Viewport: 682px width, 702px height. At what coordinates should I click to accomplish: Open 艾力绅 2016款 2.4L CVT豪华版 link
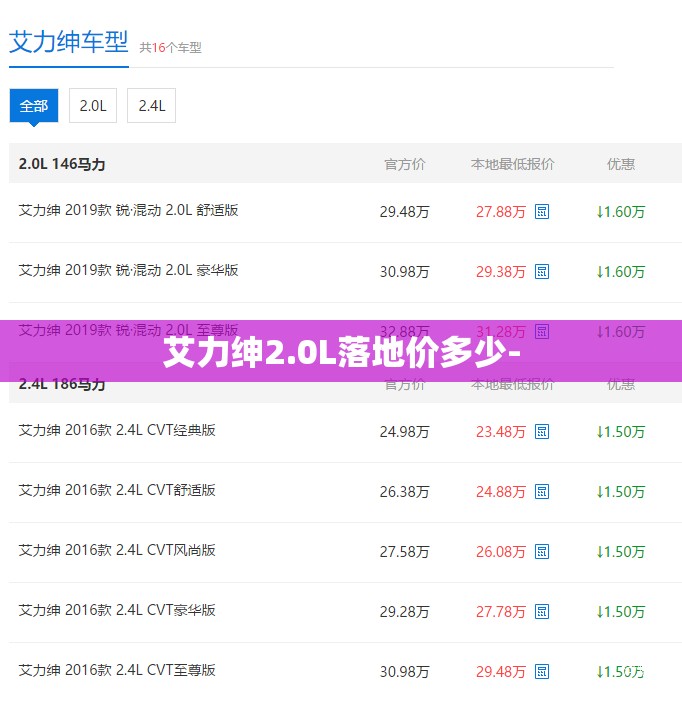click(117, 610)
